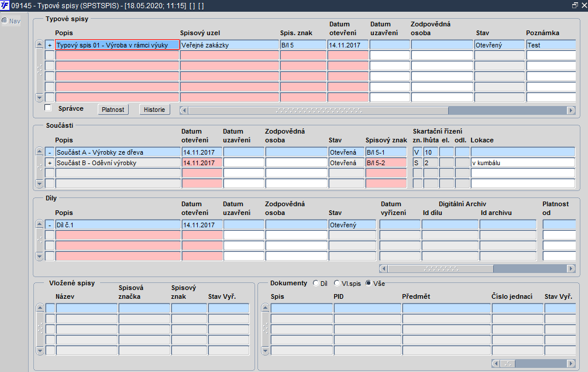588x372 pixels.
Task: Expand Součást B - Oděvní výrobky row
Action: click(x=50, y=163)
